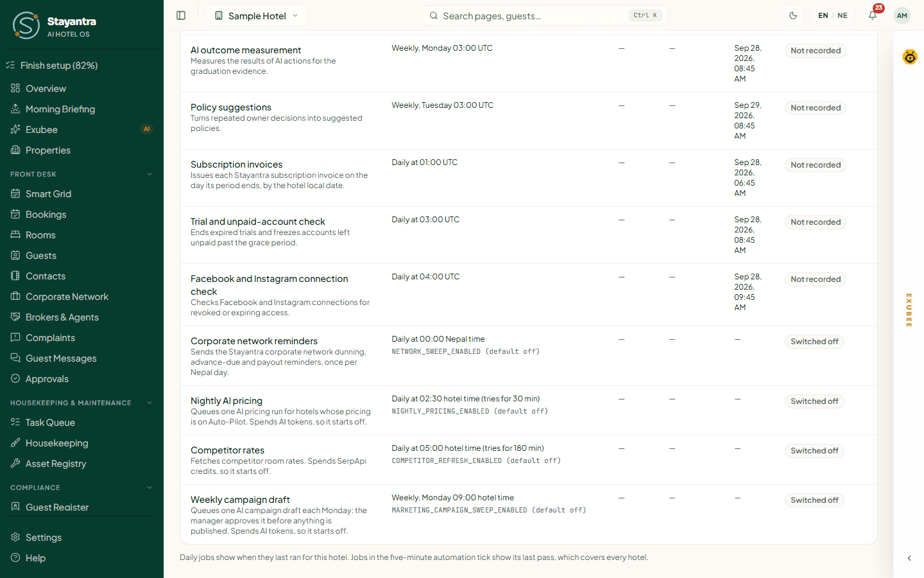Open Morning Briefing
924x578 pixels.
coord(81,109)
